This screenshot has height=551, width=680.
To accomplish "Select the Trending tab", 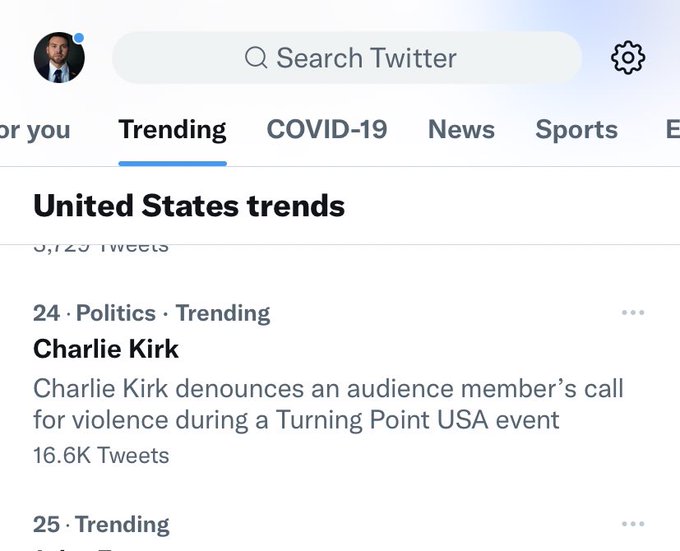I will [172, 130].
